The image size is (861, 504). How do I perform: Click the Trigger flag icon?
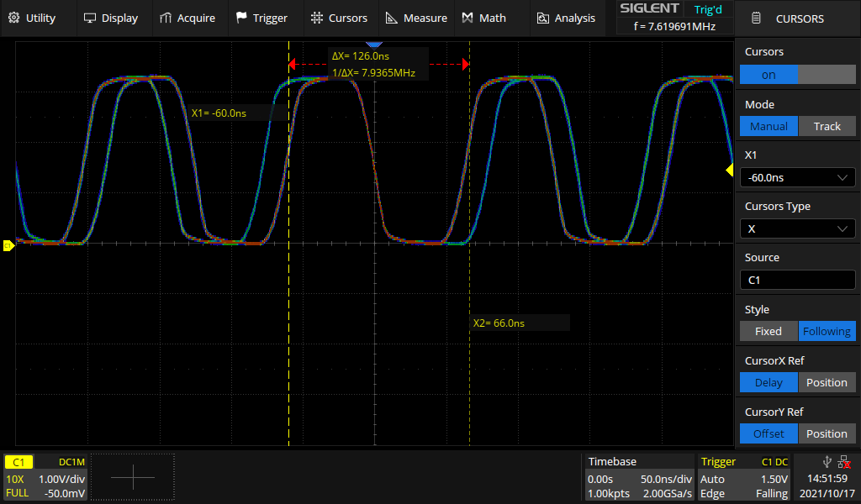(x=241, y=18)
